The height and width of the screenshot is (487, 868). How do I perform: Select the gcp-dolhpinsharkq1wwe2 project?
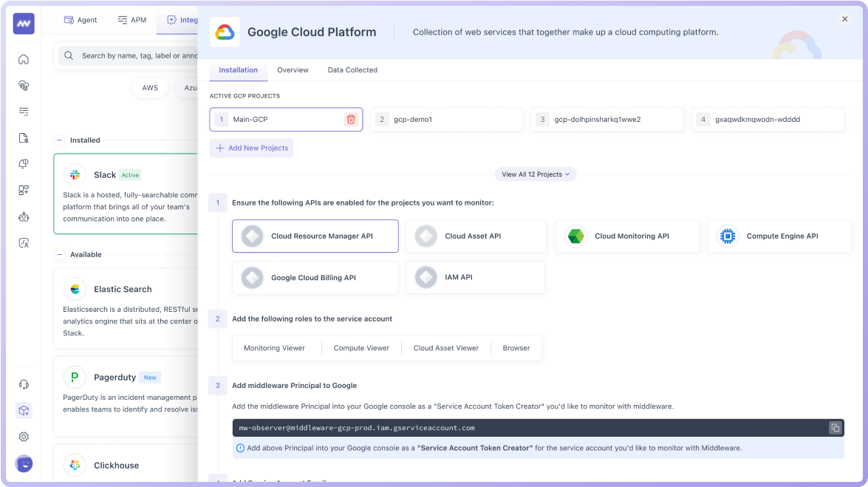click(x=607, y=119)
